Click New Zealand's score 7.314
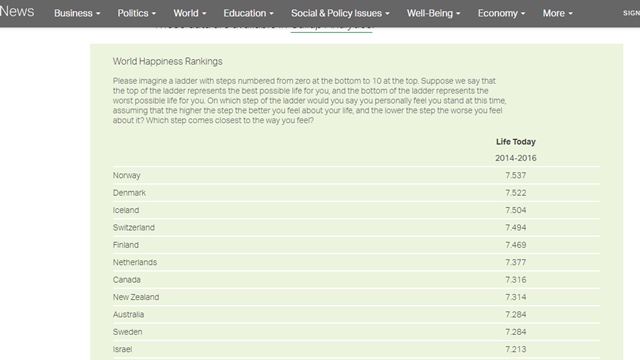The width and height of the screenshot is (640, 360). tap(516, 297)
